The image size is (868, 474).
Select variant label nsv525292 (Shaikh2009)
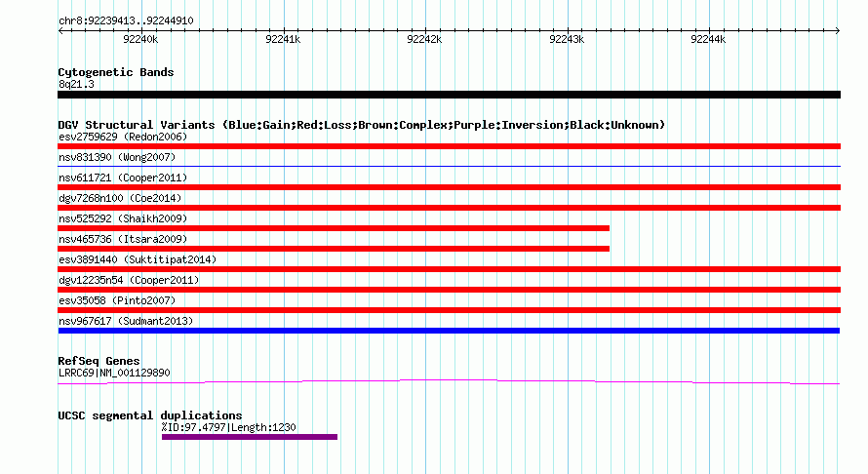tap(123, 218)
